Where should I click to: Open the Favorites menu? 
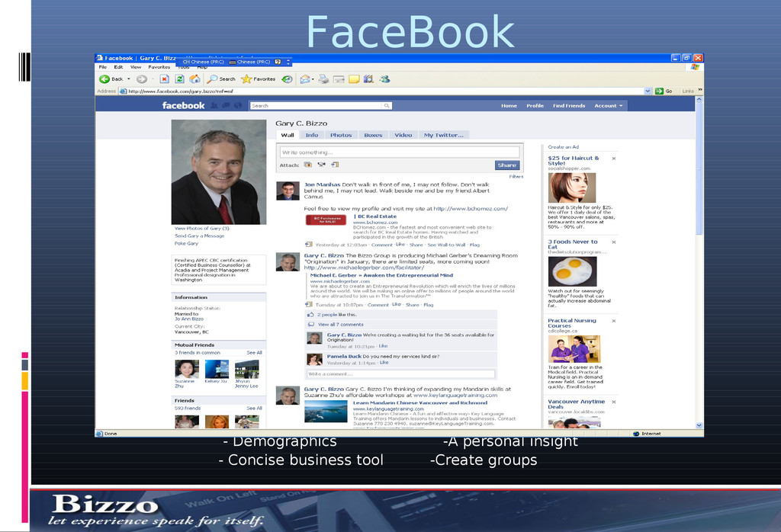(159, 67)
